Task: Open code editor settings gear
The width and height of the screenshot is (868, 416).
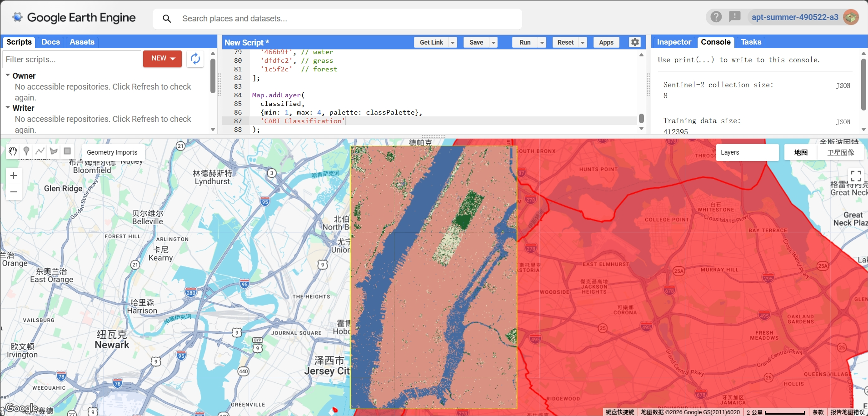Action: pos(635,42)
